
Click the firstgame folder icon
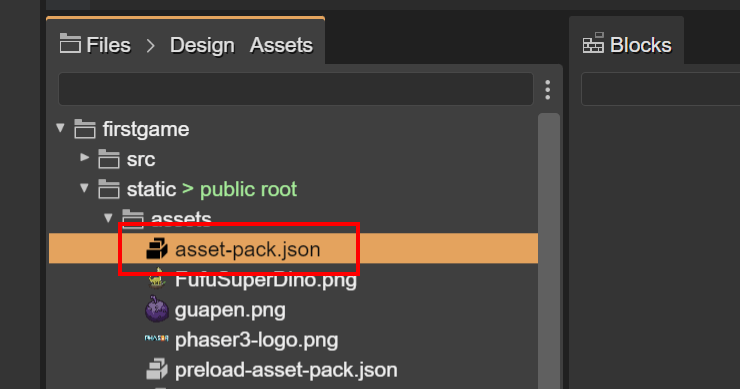click(85, 129)
